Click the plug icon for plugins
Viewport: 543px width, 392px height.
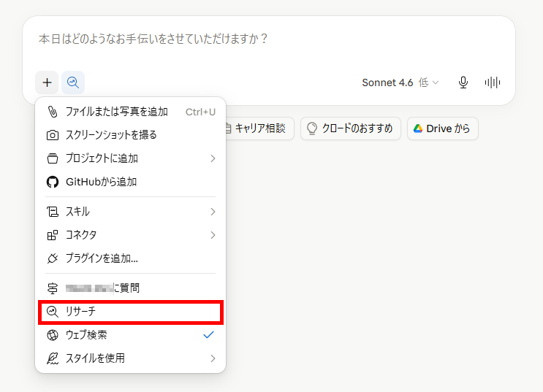tap(53, 258)
